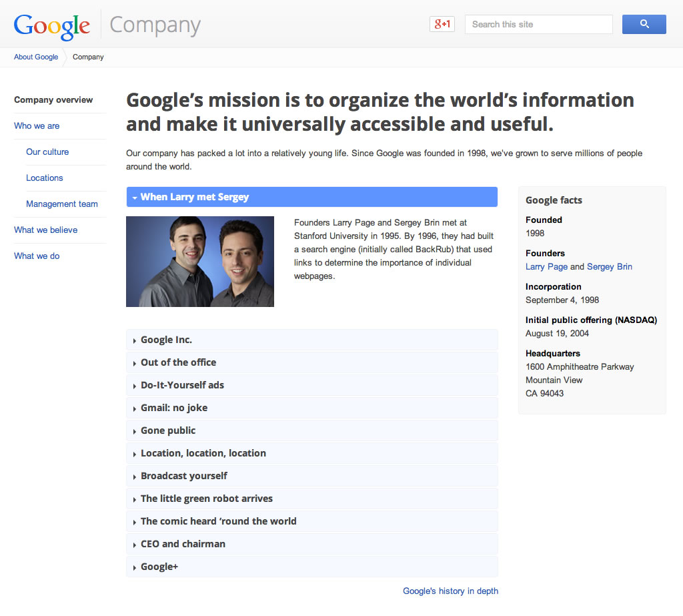The width and height of the screenshot is (683, 616).
Task: Click the CA 94043 text
Action: 544,393
